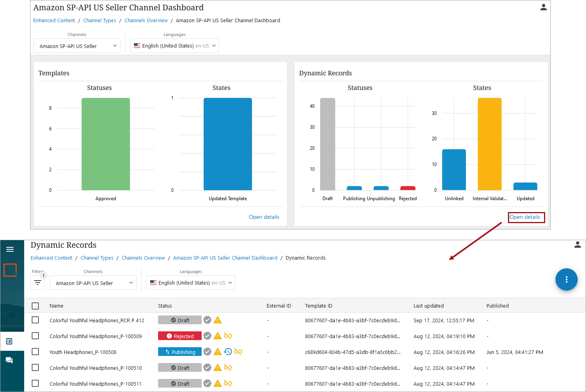Expand the Channels dropdown in the dashboard
The width and height of the screenshot is (586, 392).
pyautogui.click(x=77, y=46)
